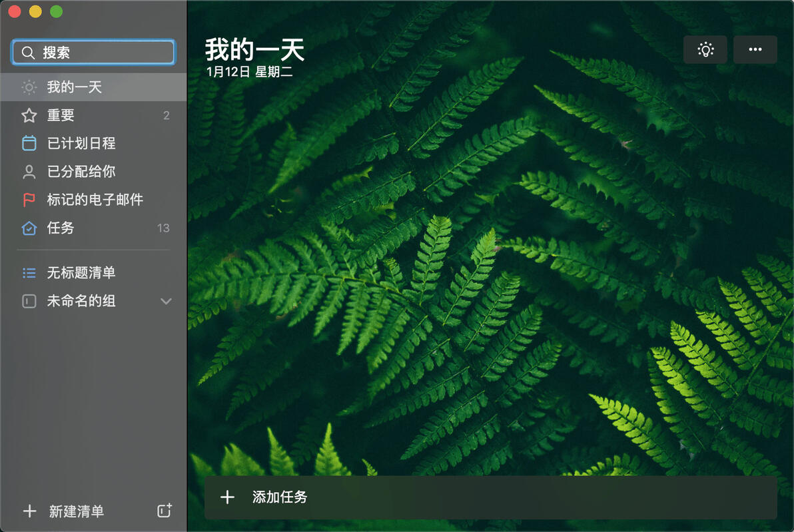Viewport: 794px width, 532px height.
Task: Click the group icon beside 未命名的组
Action: pos(29,302)
